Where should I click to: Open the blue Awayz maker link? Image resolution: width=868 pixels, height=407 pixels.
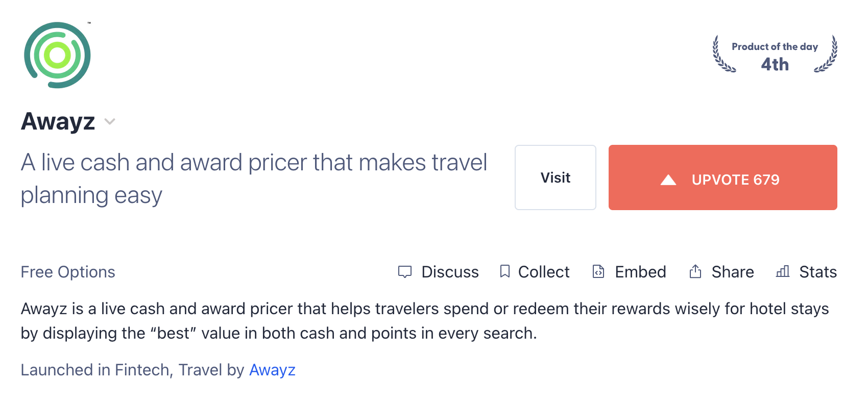point(272,370)
